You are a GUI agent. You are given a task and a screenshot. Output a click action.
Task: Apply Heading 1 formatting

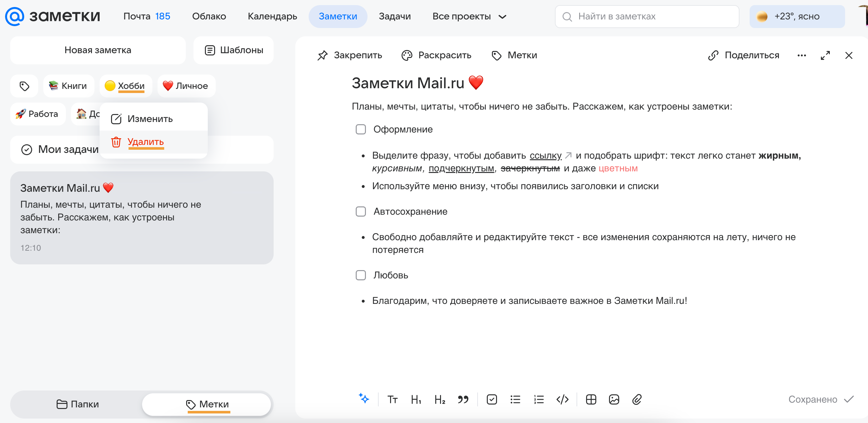416,399
